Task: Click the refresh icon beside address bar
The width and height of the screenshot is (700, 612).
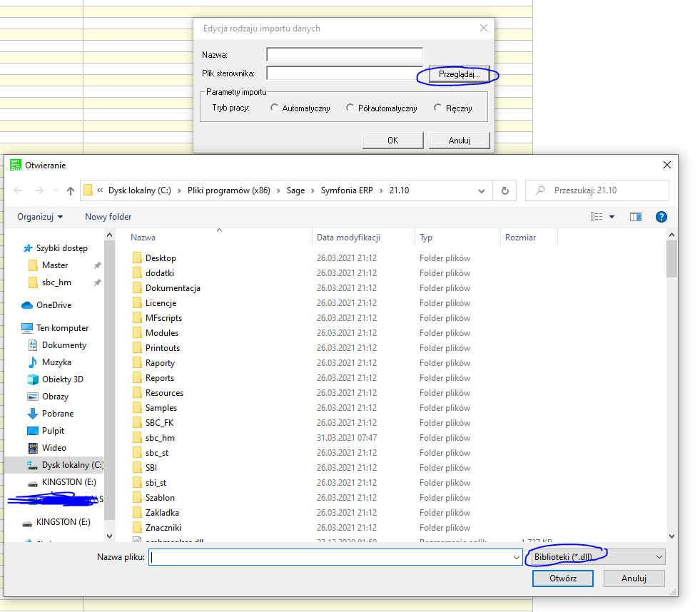Action: pyautogui.click(x=504, y=190)
